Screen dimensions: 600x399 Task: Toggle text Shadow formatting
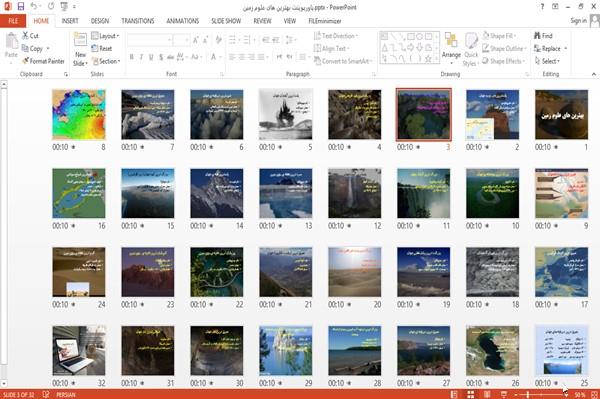click(x=161, y=57)
